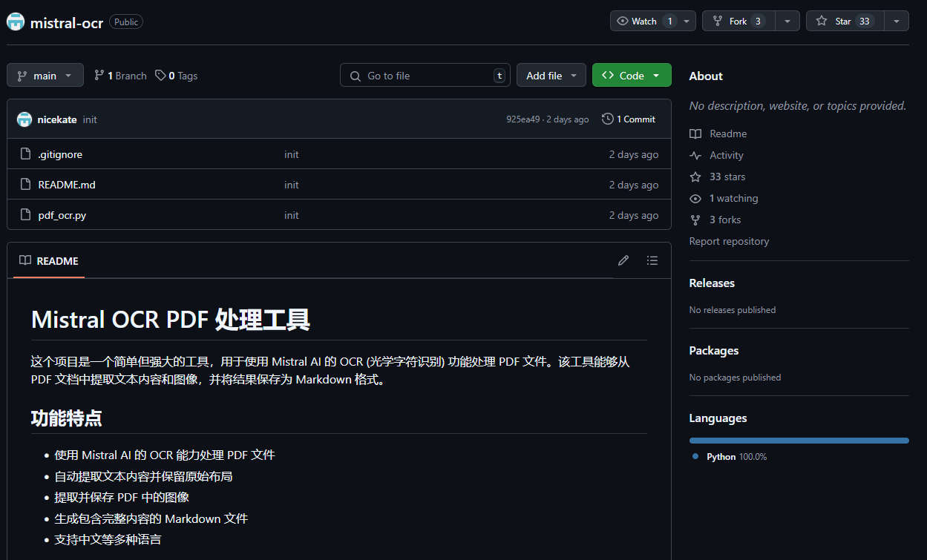Screen dimensions: 927x560
Task: Open the init commit for the .gitignore row
Action: [292, 154]
